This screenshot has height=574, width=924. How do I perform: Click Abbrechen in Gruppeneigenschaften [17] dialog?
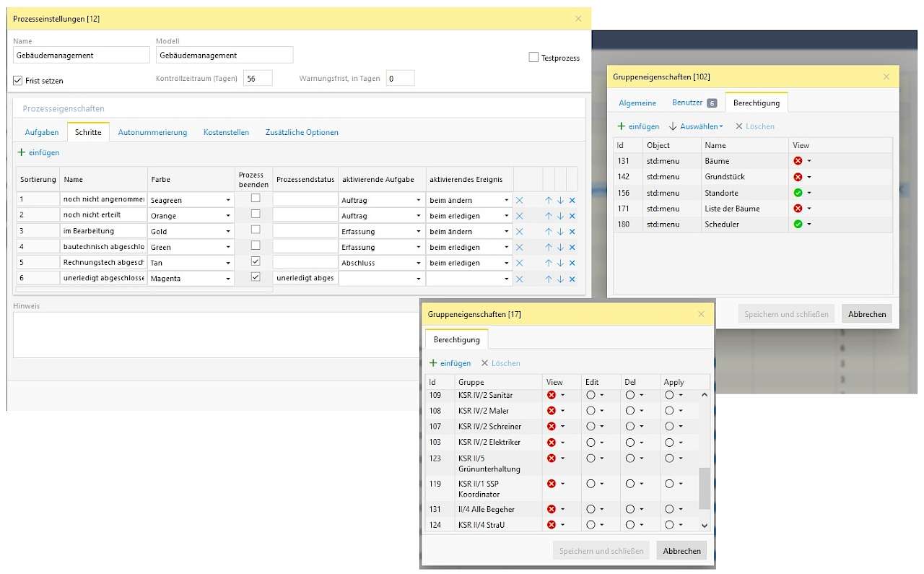[x=681, y=551]
